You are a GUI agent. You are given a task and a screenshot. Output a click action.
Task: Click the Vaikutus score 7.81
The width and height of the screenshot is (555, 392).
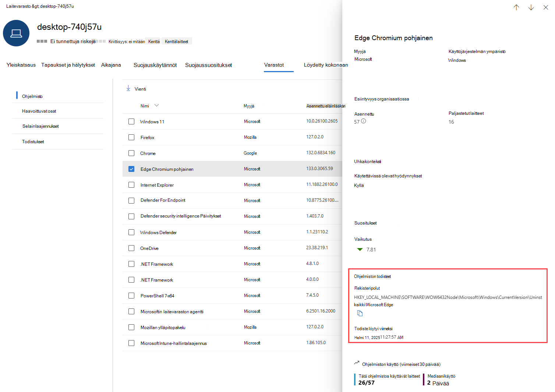(371, 250)
